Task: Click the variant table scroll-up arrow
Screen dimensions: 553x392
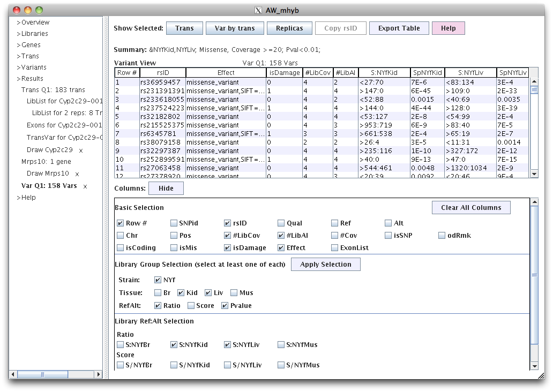Action: point(534,82)
